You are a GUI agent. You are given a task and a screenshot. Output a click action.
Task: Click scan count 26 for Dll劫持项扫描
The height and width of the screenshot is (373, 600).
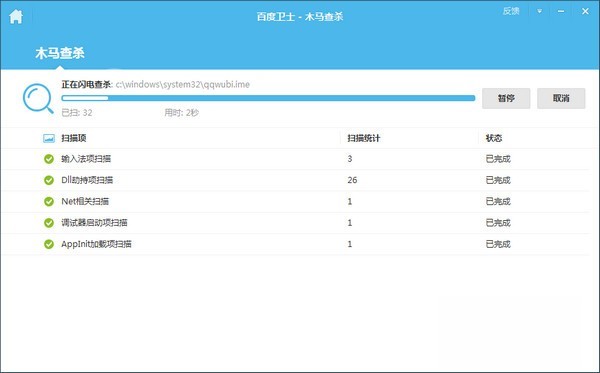click(x=352, y=180)
